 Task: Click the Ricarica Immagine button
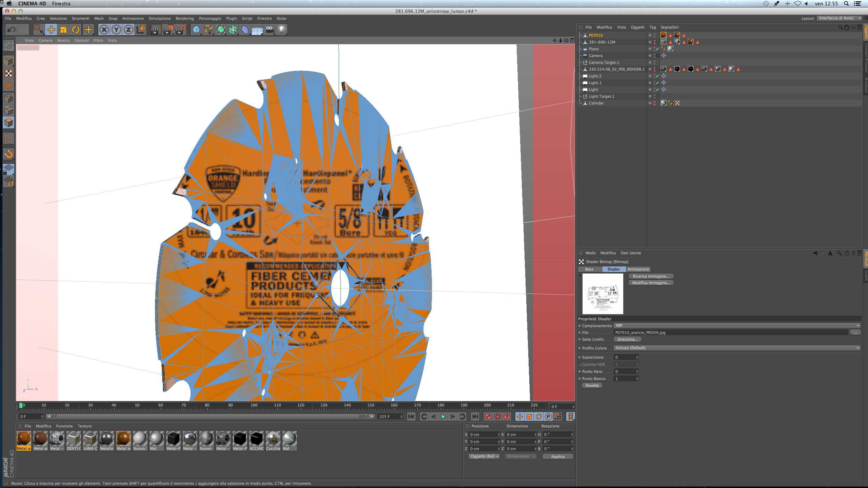[x=651, y=276]
